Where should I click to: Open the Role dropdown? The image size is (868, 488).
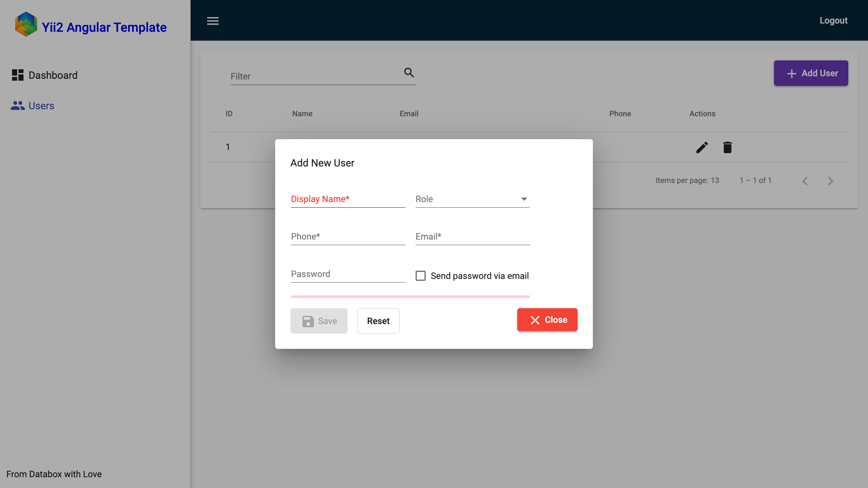coord(472,199)
